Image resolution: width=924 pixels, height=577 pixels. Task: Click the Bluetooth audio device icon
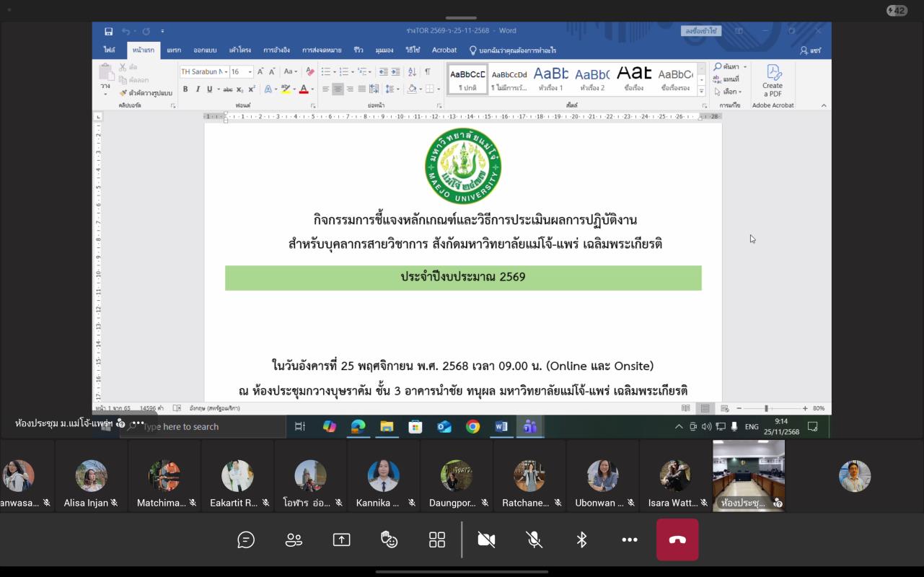581,539
